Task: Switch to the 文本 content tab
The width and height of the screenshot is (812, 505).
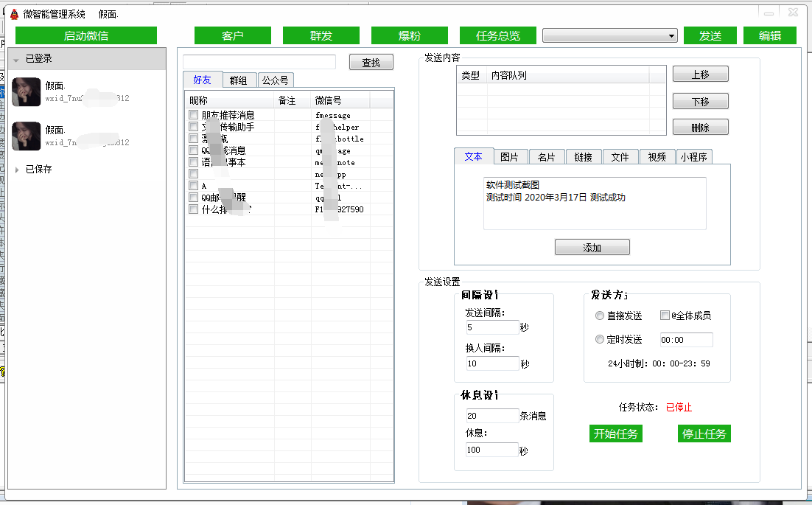Action: coord(473,156)
